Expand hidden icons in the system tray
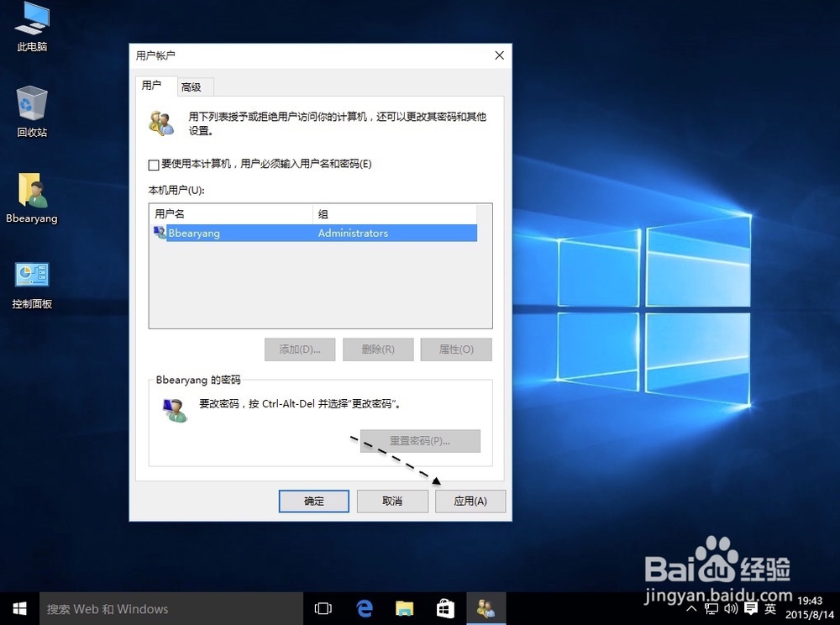Screen dimensions: 840x625 point(690,608)
